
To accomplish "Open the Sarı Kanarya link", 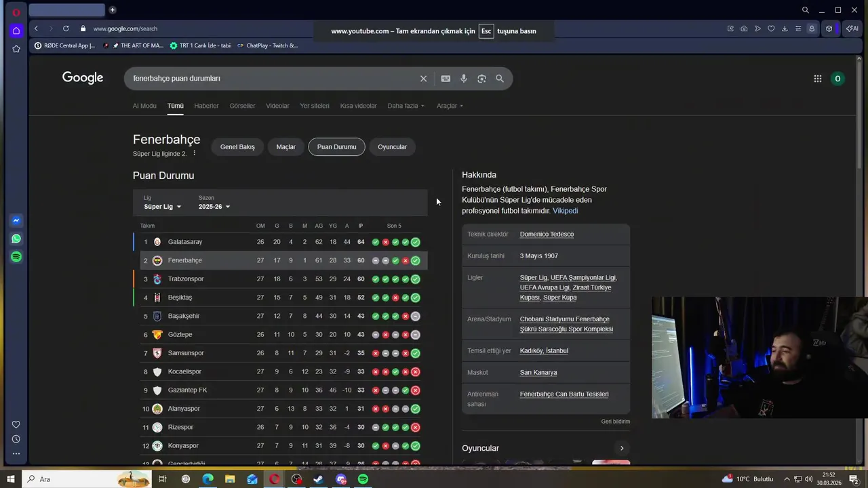I will coord(538,373).
